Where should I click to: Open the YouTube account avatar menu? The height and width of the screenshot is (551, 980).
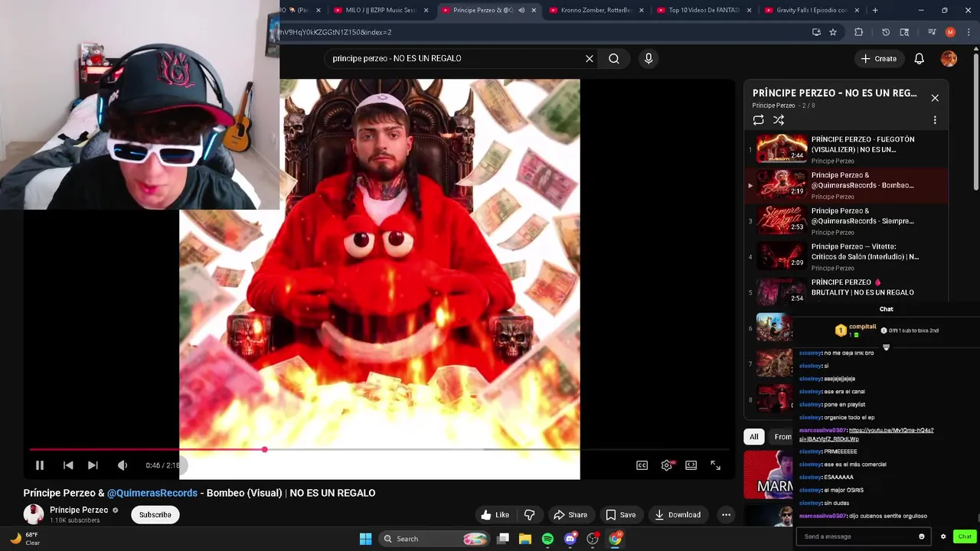click(x=949, y=58)
